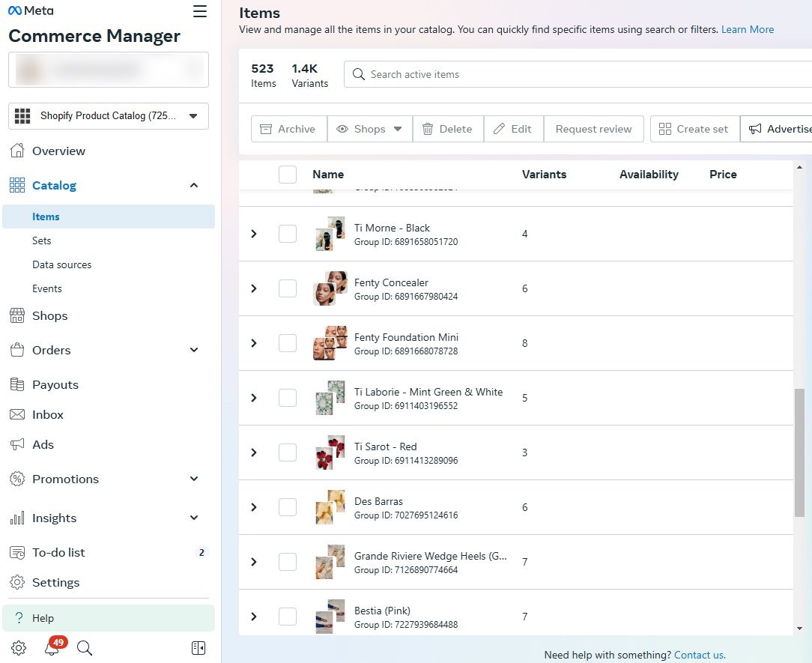Click the To-do list icon
This screenshot has width=812, height=663.
(17, 553)
